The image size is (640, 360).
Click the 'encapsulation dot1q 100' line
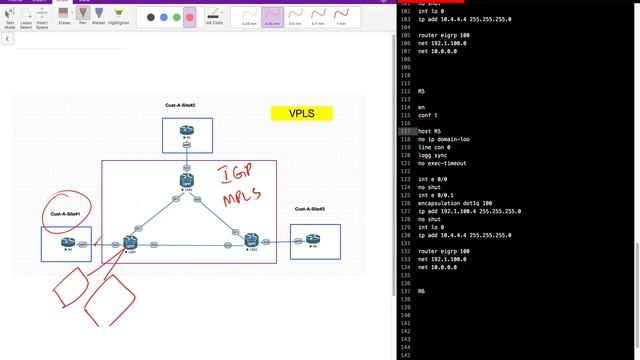455,203
